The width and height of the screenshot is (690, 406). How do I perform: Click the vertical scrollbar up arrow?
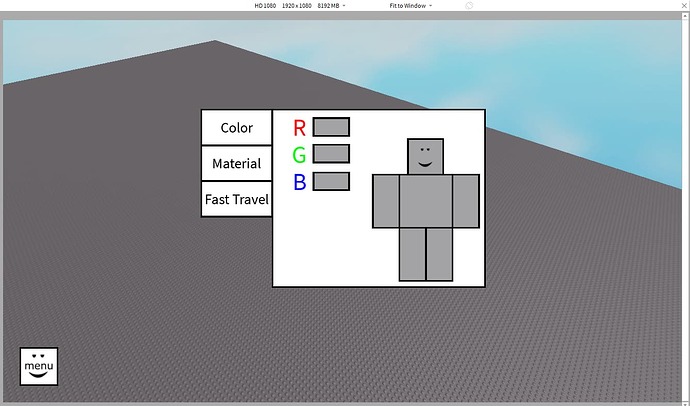(686, 16)
